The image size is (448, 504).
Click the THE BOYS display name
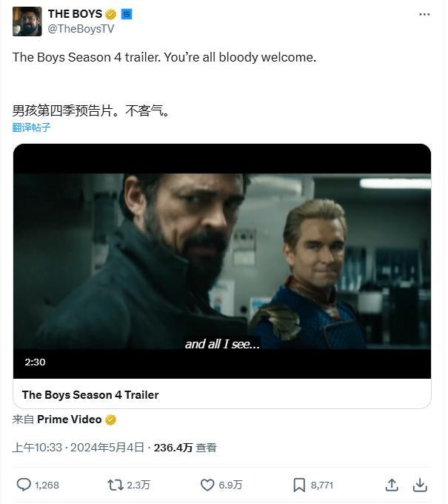tap(75, 14)
